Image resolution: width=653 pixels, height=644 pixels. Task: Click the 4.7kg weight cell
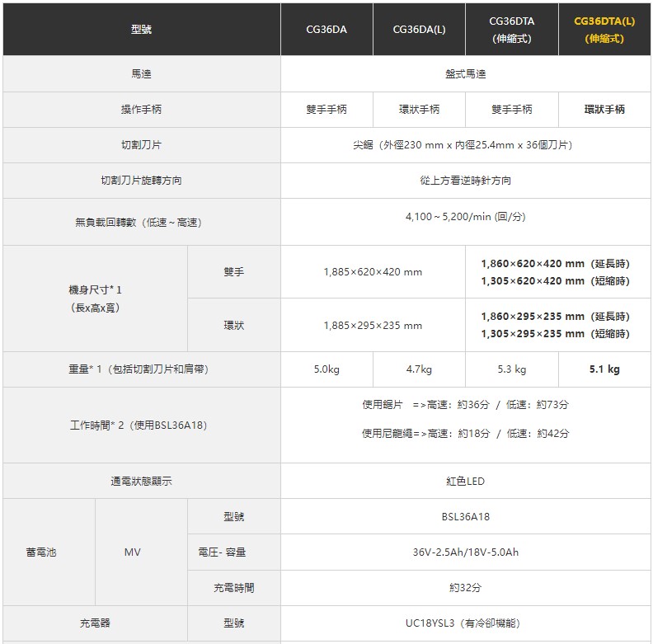click(419, 369)
